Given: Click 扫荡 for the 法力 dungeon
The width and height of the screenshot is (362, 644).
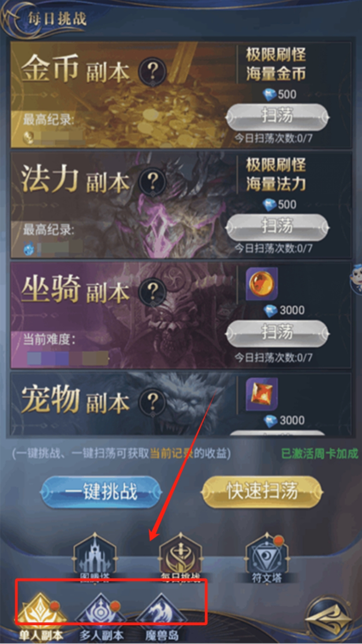Looking at the screenshot, I should tap(278, 226).
